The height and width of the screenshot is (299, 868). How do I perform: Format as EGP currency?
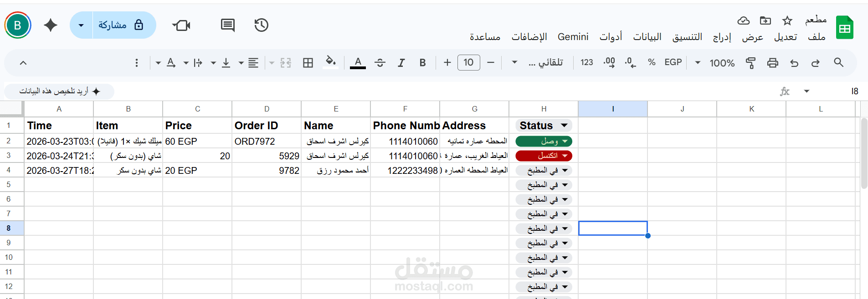tap(673, 62)
